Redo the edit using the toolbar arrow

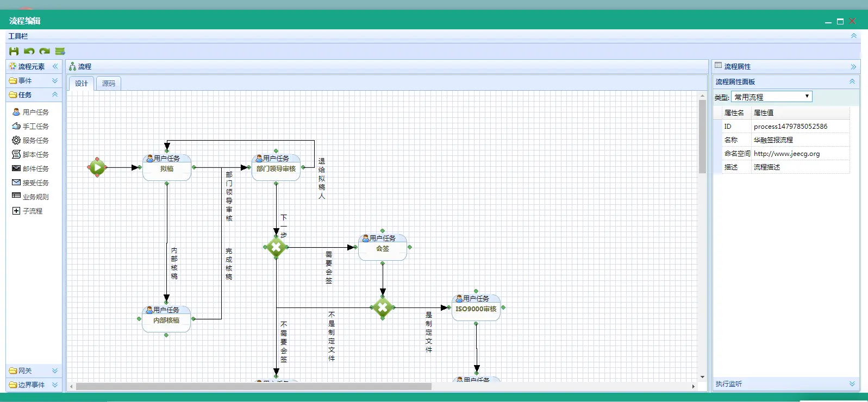[45, 51]
